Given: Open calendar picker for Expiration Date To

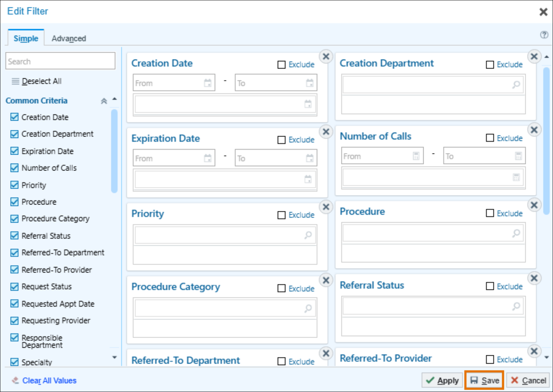Looking at the screenshot, I should (x=309, y=158).
